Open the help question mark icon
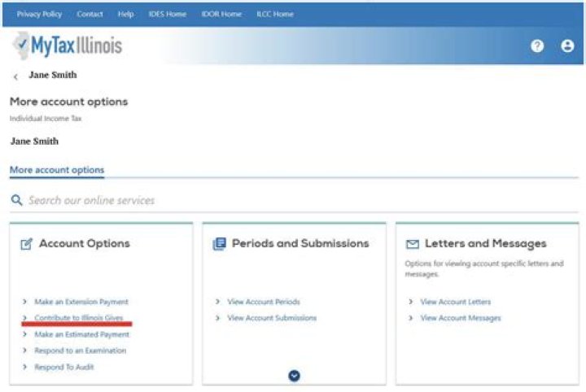Viewport: 586px width, 392px height. point(537,46)
